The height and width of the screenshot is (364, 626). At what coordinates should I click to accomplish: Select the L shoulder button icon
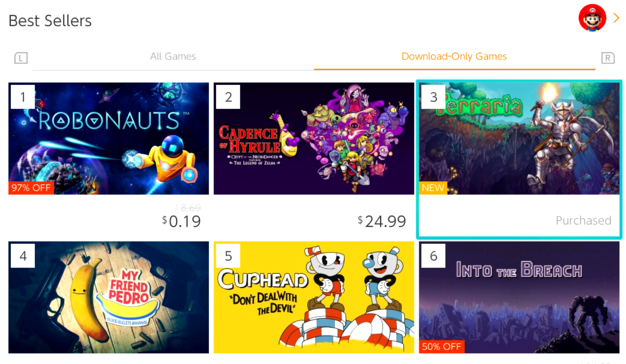pos(20,58)
